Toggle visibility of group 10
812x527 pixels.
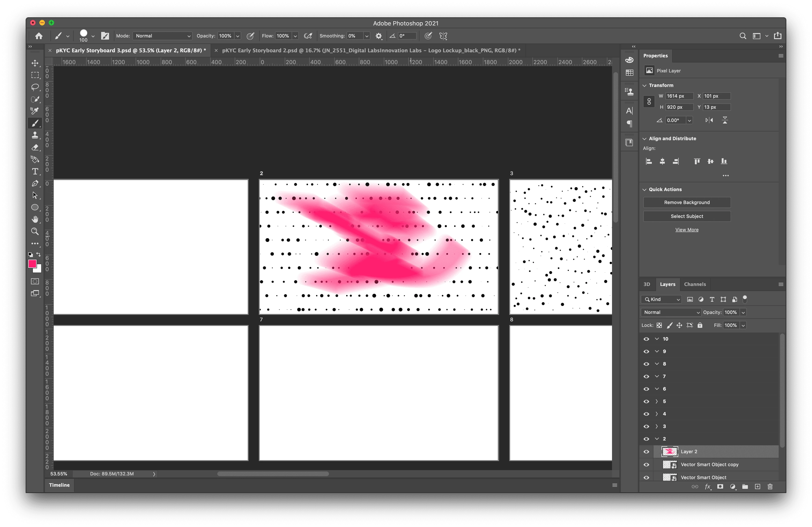[x=646, y=339]
